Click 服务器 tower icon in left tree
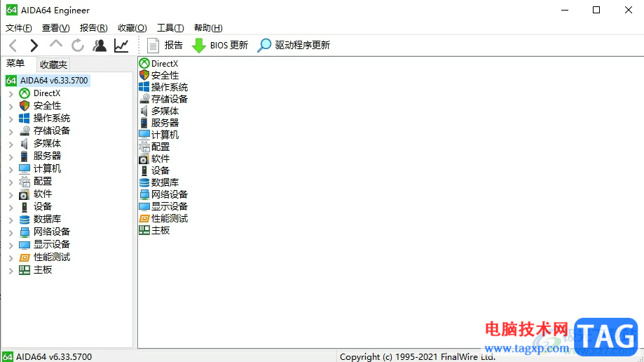The height and width of the screenshot is (362, 644). [25, 156]
